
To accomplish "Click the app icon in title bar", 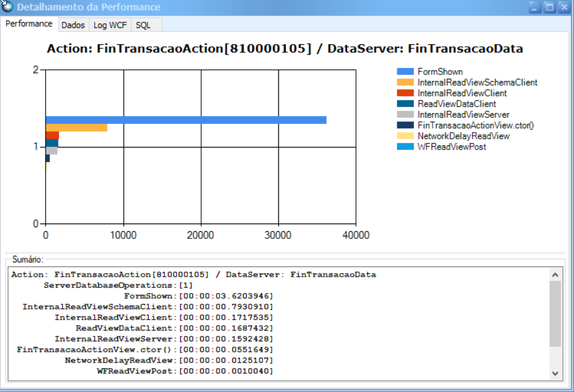I will point(7,7).
